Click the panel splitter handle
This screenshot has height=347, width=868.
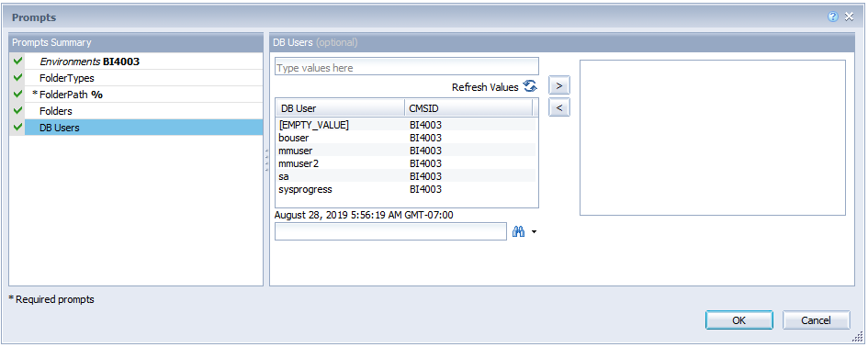click(266, 159)
